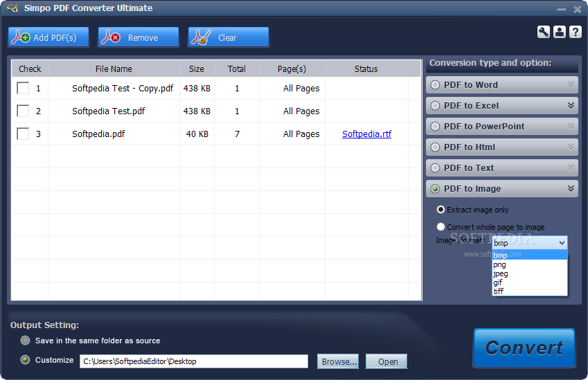This screenshot has height=380, width=588.
Task: Click the 40 KB size cell
Action: (x=197, y=134)
